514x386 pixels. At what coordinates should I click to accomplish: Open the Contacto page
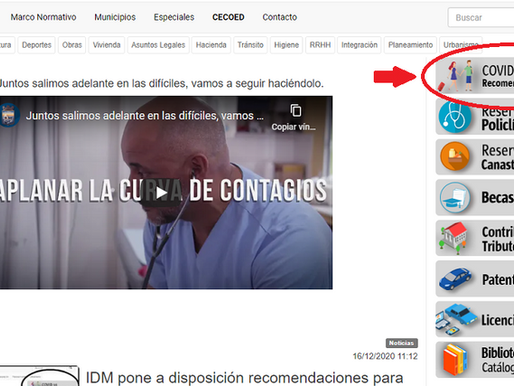pyautogui.click(x=280, y=17)
